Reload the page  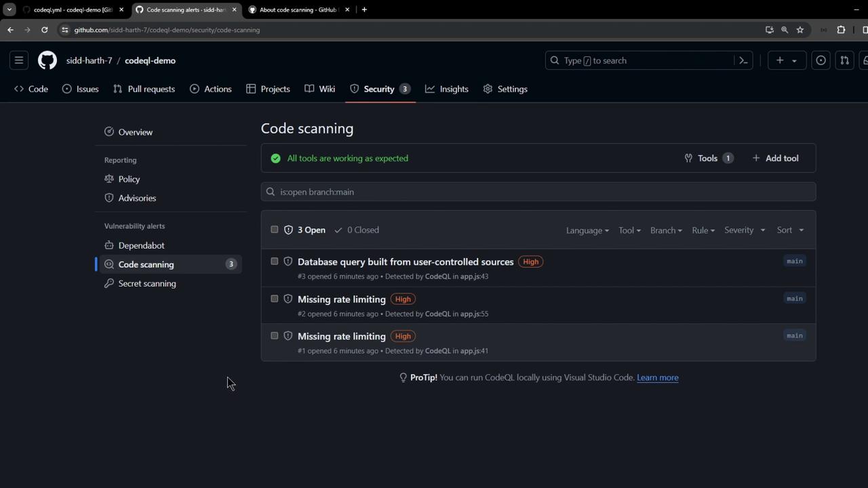tap(44, 30)
